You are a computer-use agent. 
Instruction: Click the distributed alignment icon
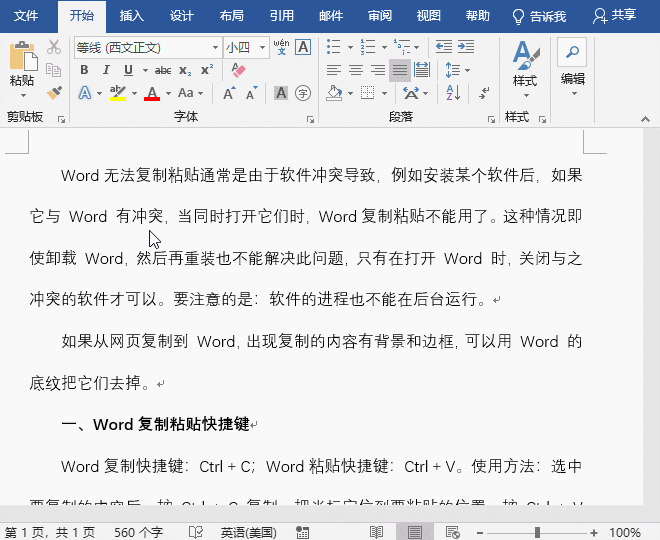pyautogui.click(x=422, y=70)
